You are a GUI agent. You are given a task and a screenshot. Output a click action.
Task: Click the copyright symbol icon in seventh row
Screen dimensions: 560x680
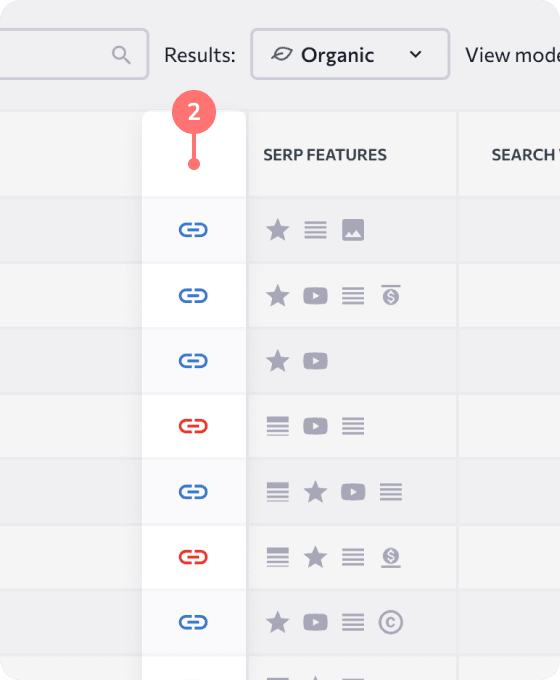(390, 622)
